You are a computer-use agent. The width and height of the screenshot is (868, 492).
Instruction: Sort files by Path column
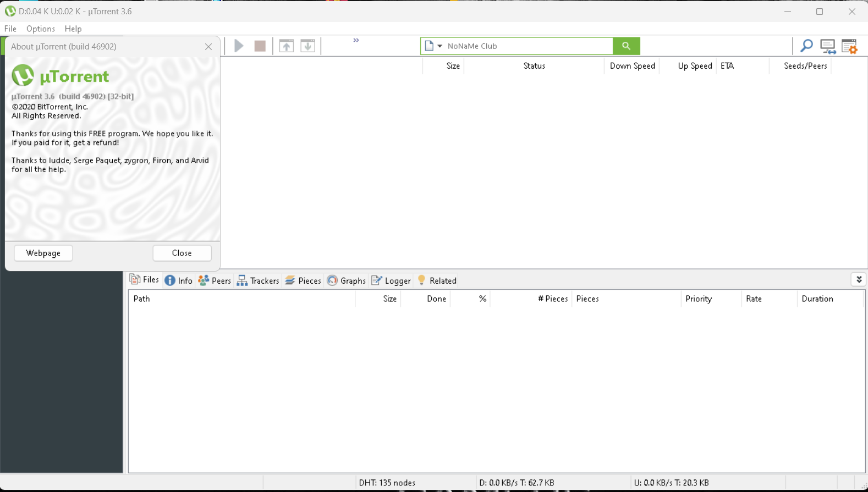[x=242, y=299]
